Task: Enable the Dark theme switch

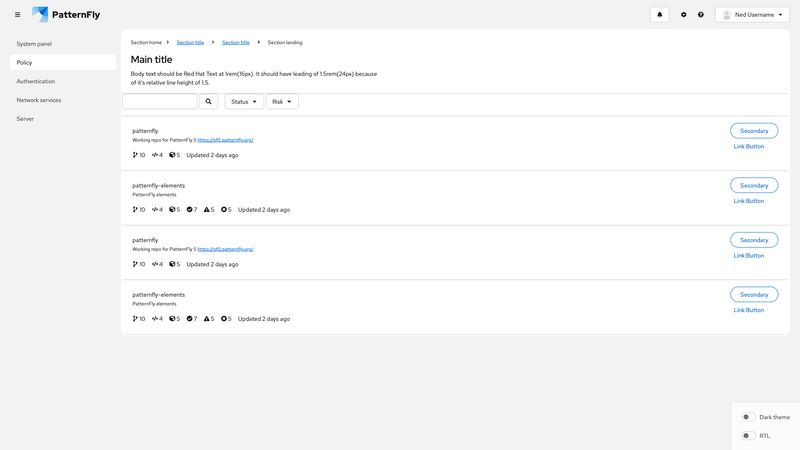Action: (747, 417)
